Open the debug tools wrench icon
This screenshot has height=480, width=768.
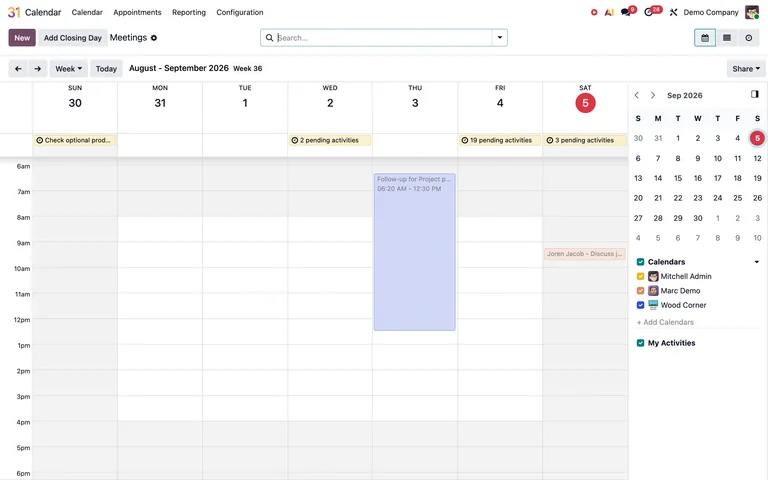(673, 12)
